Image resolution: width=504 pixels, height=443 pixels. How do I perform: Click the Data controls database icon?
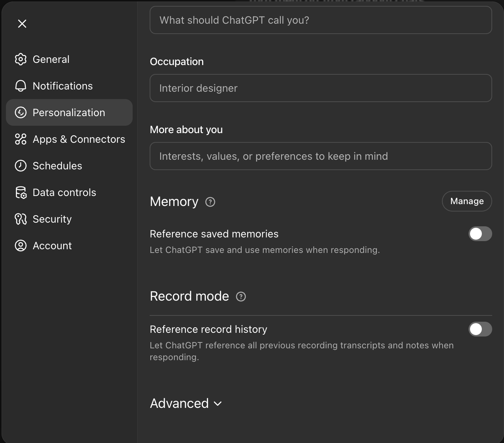pyautogui.click(x=21, y=192)
